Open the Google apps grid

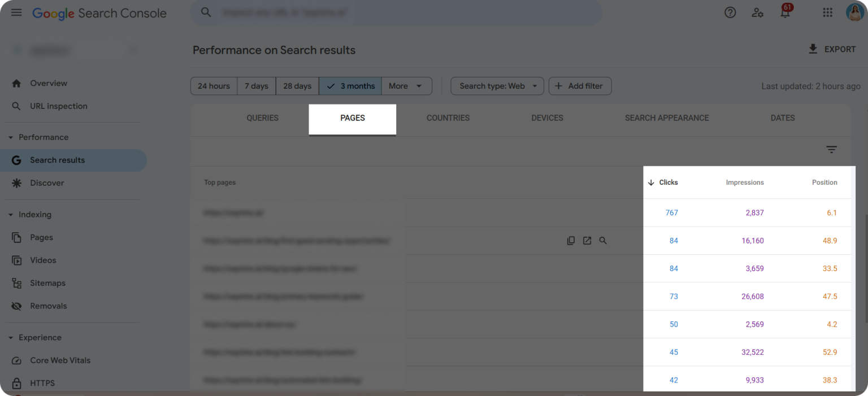click(x=827, y=12)
